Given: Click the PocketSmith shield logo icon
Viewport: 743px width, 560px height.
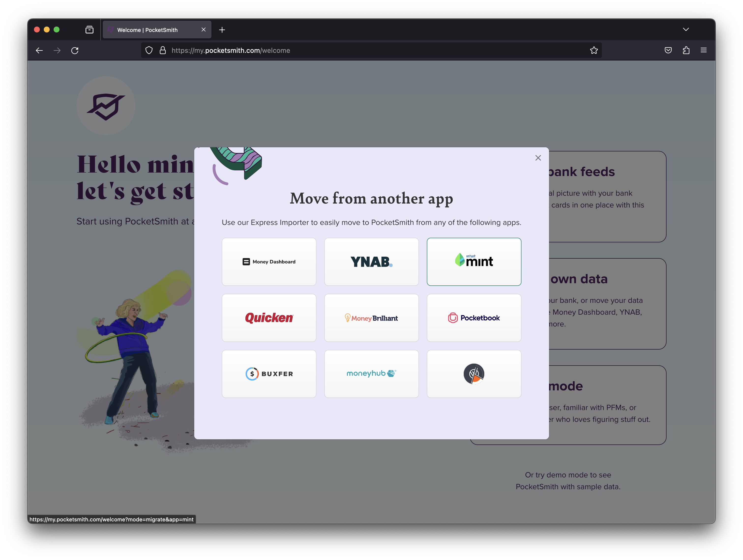Looking at the screenshot, I should click(106, 106).
